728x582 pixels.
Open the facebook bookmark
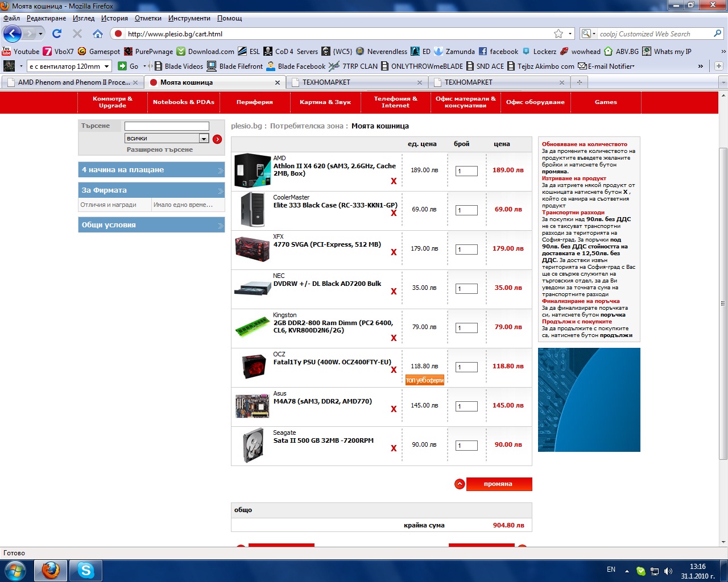(x=498, y=51)
